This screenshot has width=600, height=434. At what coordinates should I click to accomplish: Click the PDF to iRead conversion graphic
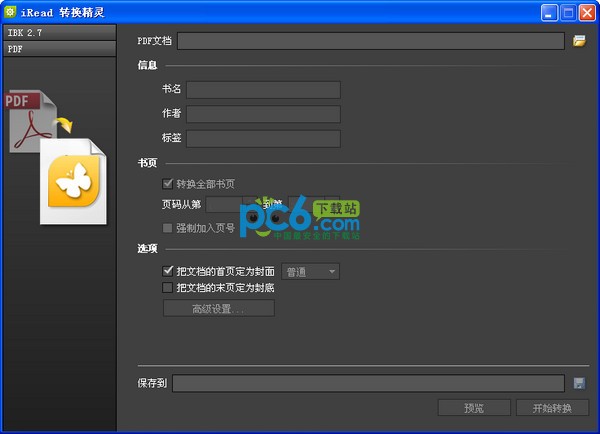click(56, 157)
